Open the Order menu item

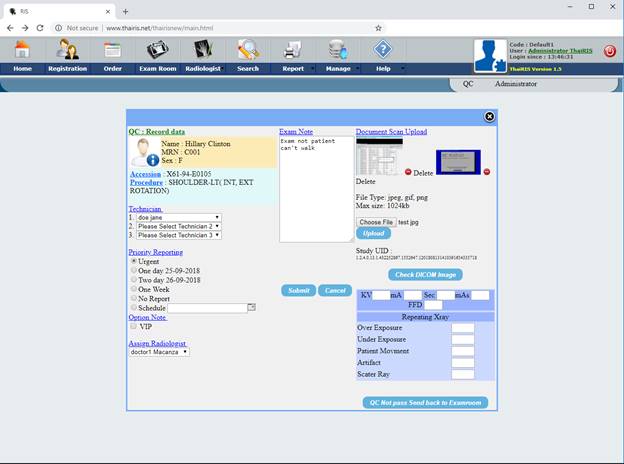(x=113, y=69)
